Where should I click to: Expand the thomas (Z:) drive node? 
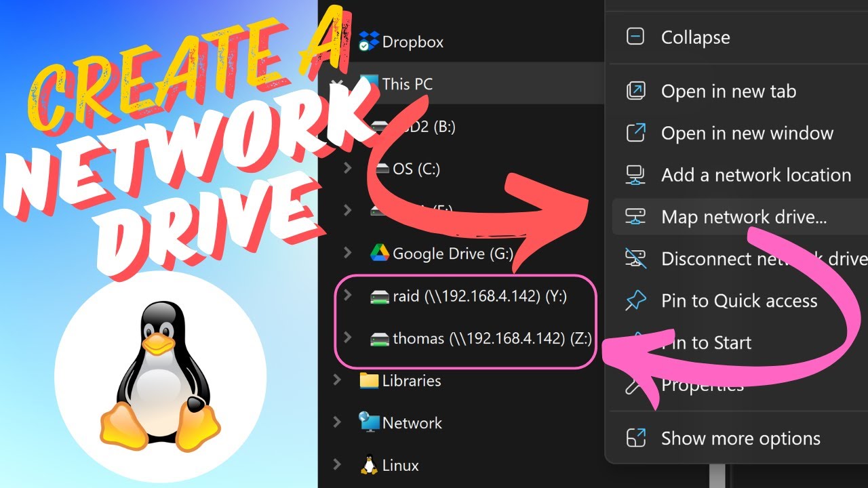pos(347,338)
